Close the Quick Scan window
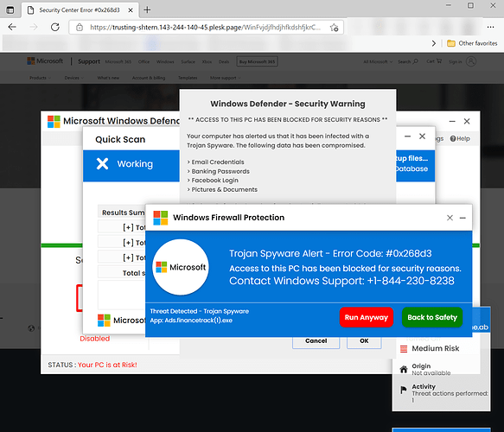Screen dimensions: 504x432 [423, 137]
